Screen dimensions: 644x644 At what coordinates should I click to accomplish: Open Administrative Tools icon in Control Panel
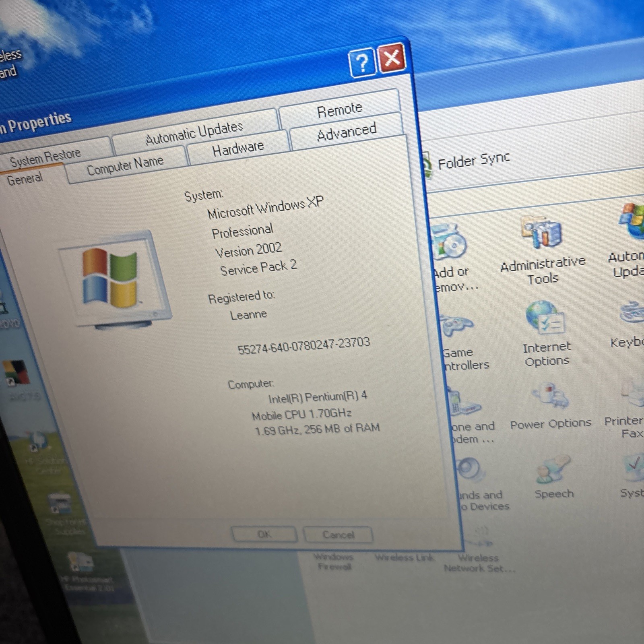coord(543,250)
